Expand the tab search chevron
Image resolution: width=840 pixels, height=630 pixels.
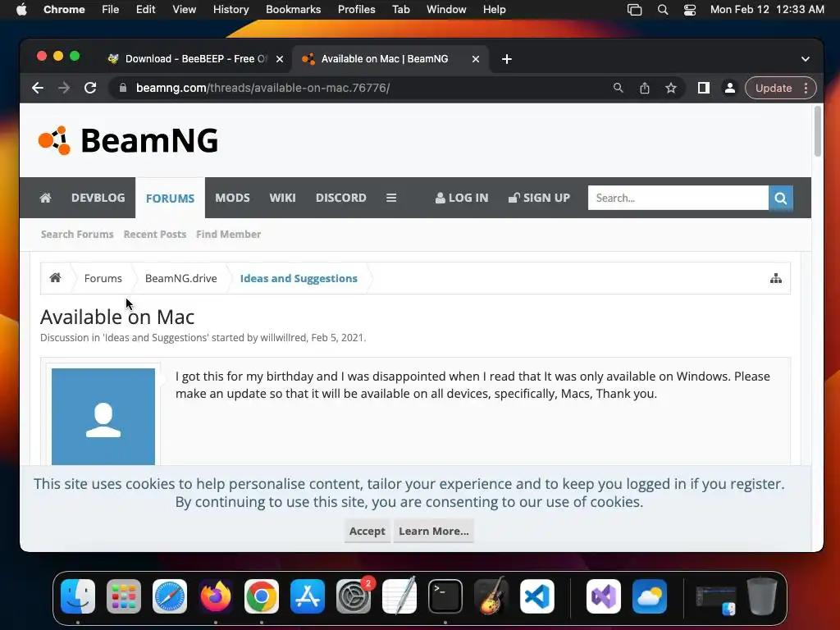806,59
